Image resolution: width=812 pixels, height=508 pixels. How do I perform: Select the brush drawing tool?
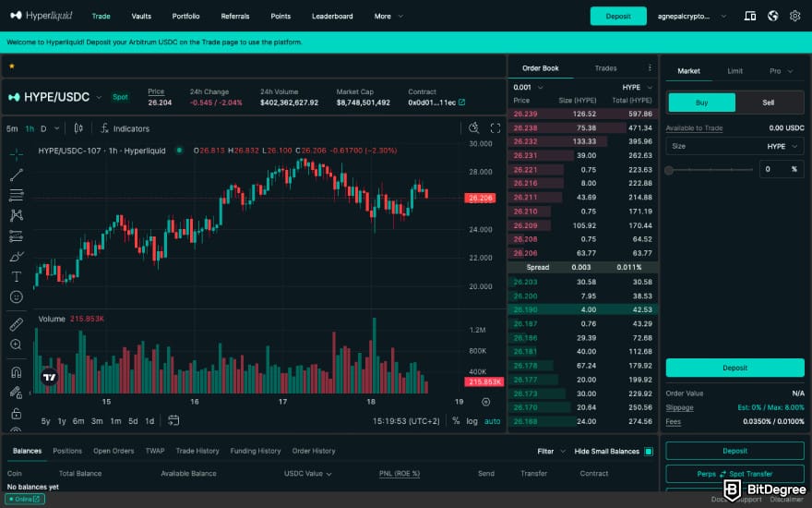17,256
